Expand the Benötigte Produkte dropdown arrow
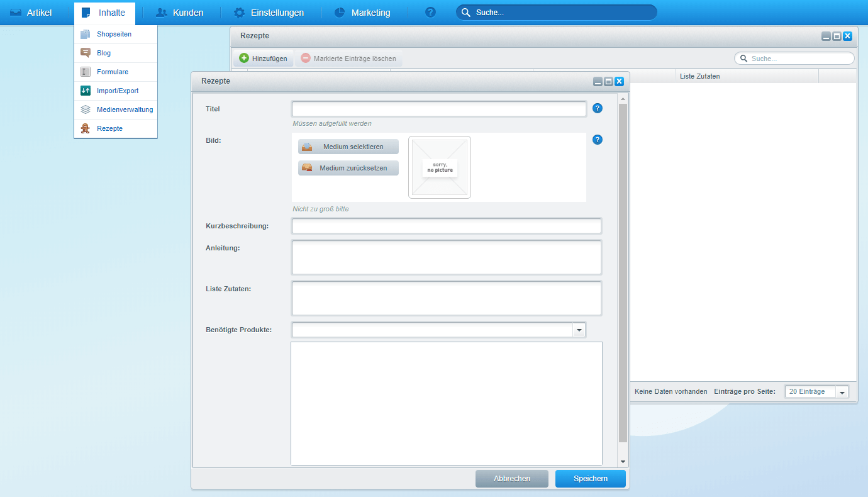The image size is (868, 497). (x=579, y=330)
